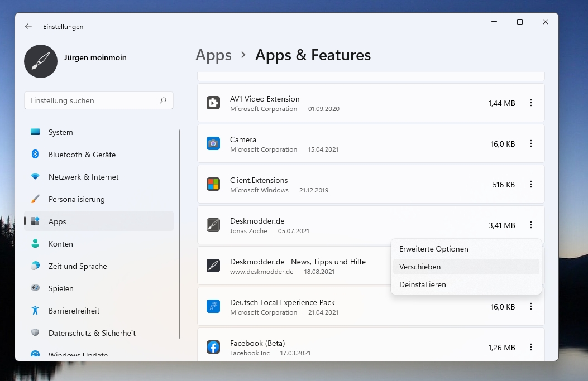
Task: Click the Barrierefreiheit accessibility icon
Action: (35, 310)
